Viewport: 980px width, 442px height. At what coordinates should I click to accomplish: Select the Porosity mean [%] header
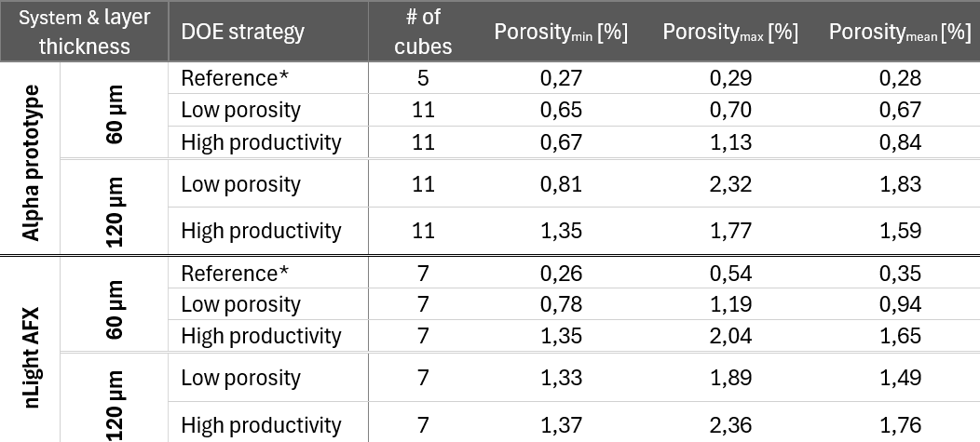[900, 32]
